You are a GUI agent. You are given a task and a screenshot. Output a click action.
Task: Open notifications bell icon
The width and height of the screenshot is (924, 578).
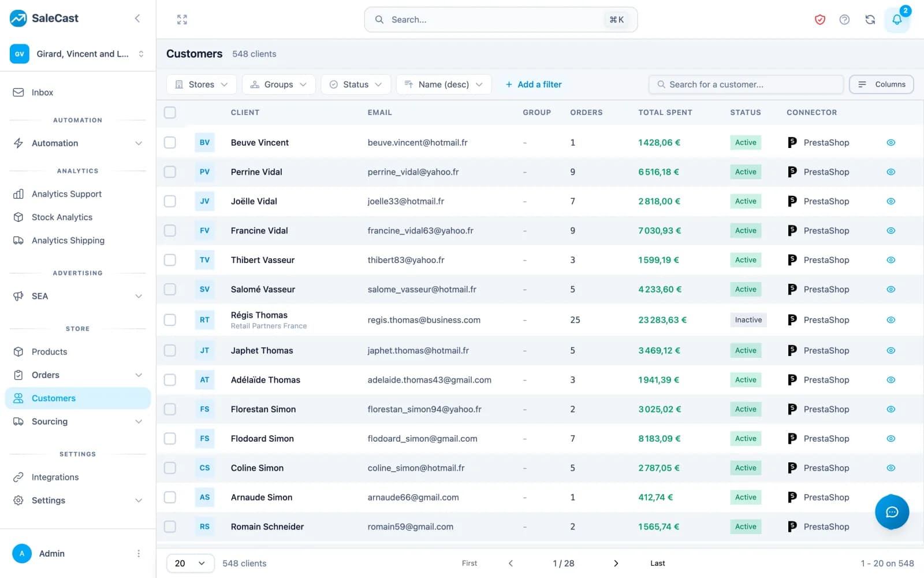pyautogui.click(x=897, y=20)
